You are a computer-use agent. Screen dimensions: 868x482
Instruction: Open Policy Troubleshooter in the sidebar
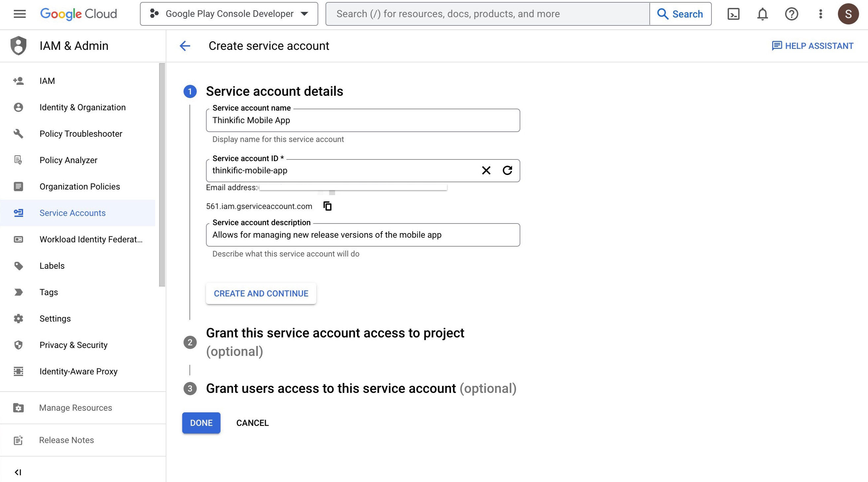pos(78,134)
